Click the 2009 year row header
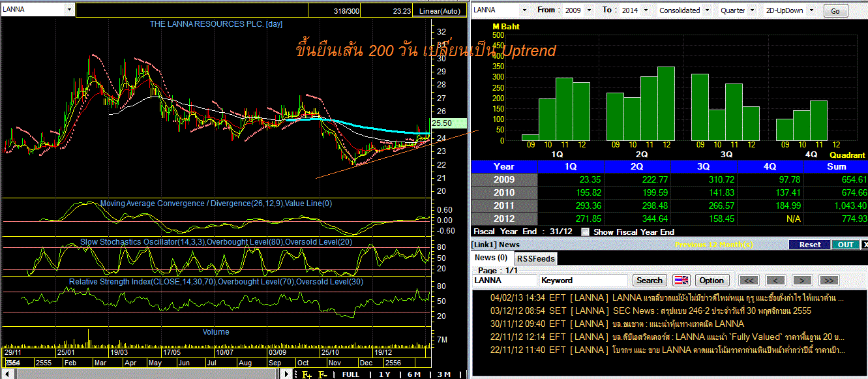Viewport: 868px width, 379px height. 504,179
